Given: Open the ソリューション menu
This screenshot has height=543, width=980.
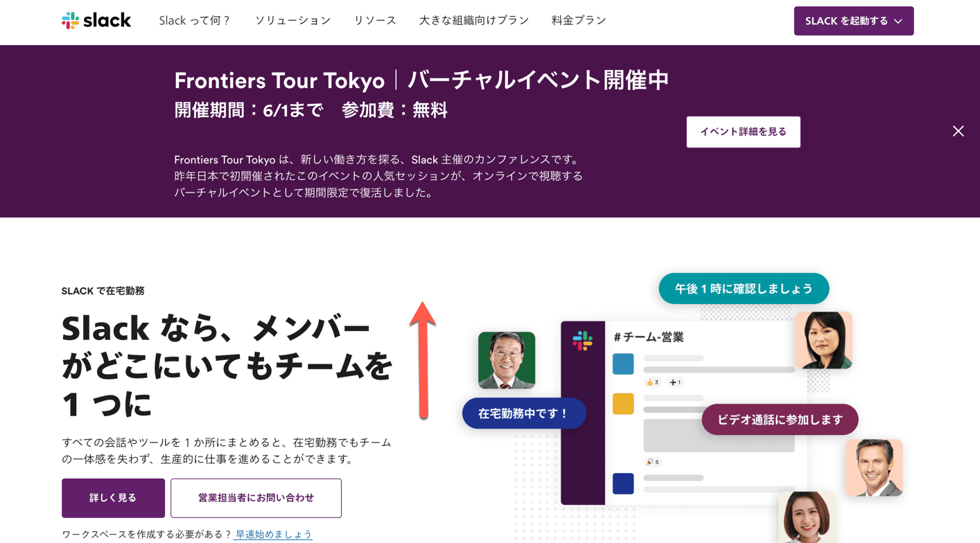Looking at the screenshot, I should click(292, 21).
